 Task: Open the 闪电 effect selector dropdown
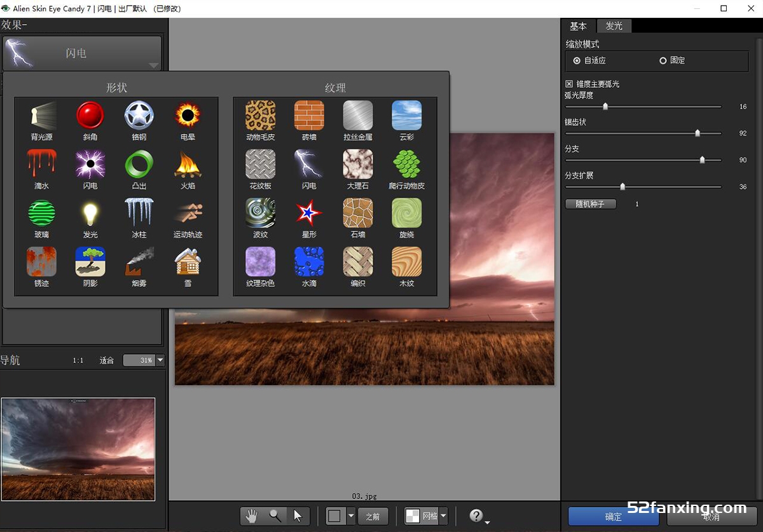pos(82,53)
